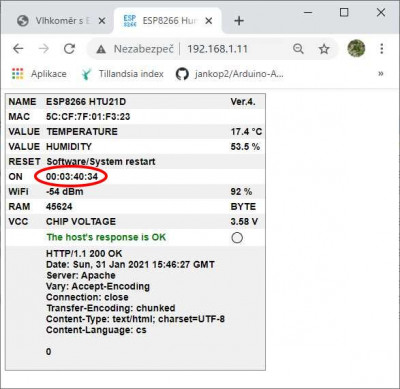Open the Chrome three-dot menu
Image resolution: width=400 pixels, height=389 pixels.
click(382, 49)
